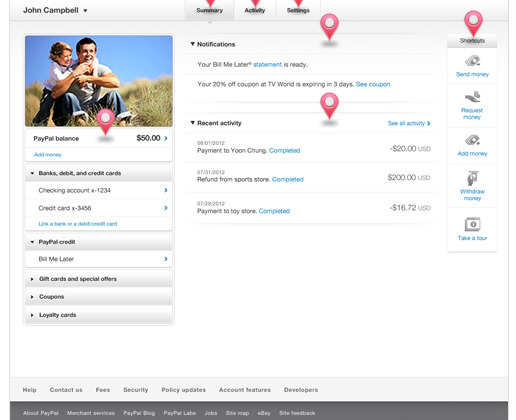Switch to the Summary tab

pyautogui.click(x=210, y=10)
